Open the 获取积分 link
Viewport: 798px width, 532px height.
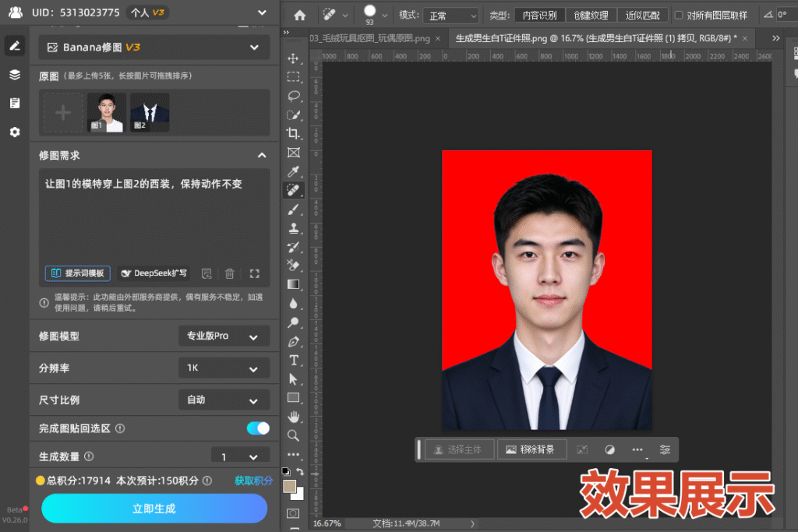click(x=253, y=481)
